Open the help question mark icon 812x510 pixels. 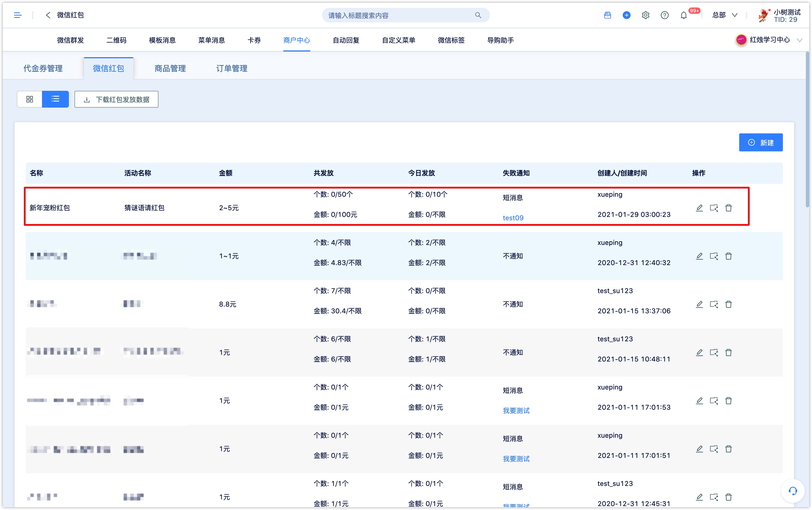tap(664, 15)
